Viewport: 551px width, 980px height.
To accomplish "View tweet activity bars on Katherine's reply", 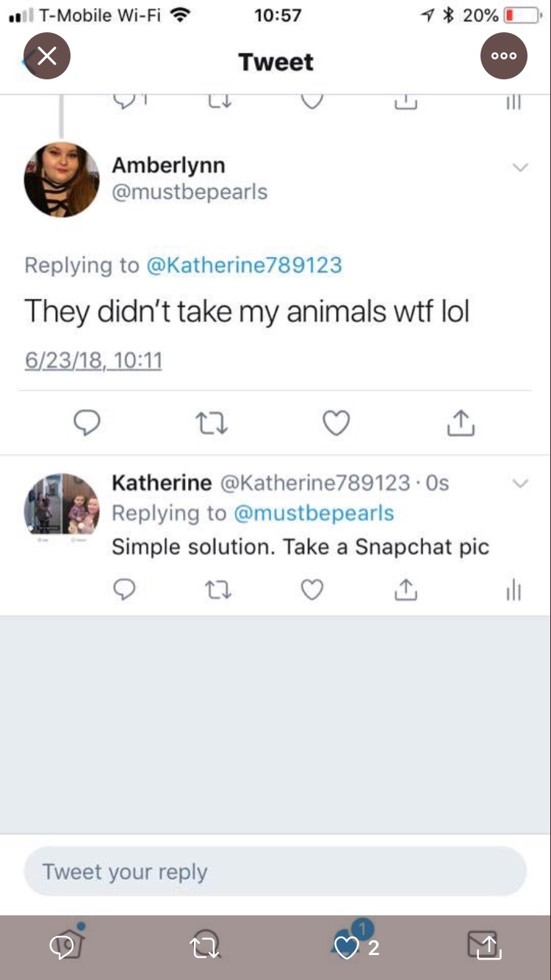I will [514, 590].
